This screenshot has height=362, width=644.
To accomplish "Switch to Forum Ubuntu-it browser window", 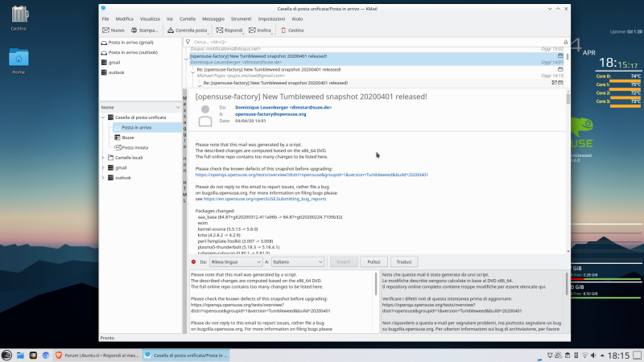I will pos(97,356).
